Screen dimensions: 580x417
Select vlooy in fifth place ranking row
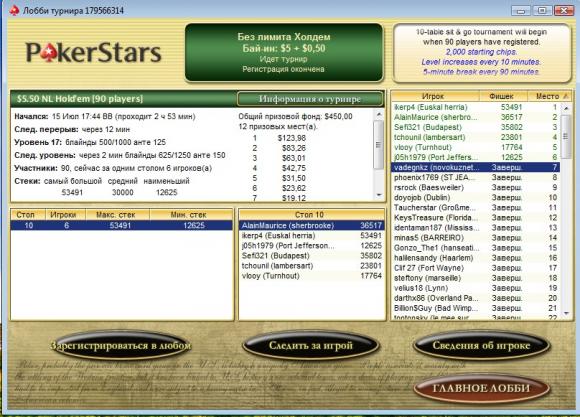coord(476,147)
